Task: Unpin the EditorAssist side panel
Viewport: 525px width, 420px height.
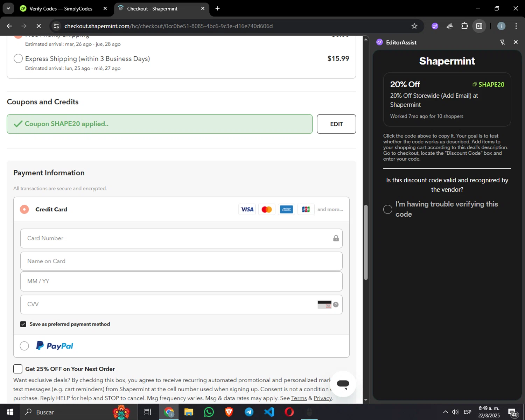Action: coord(502,42)
